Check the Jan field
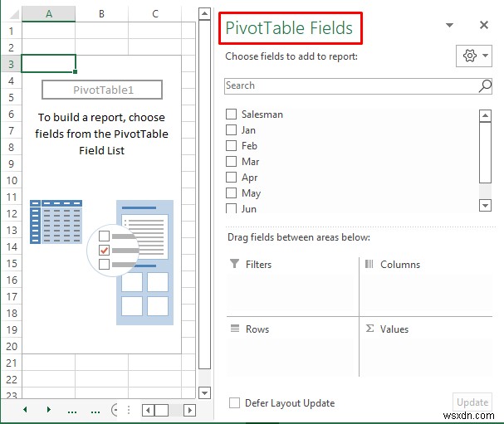 click(231, 129)
